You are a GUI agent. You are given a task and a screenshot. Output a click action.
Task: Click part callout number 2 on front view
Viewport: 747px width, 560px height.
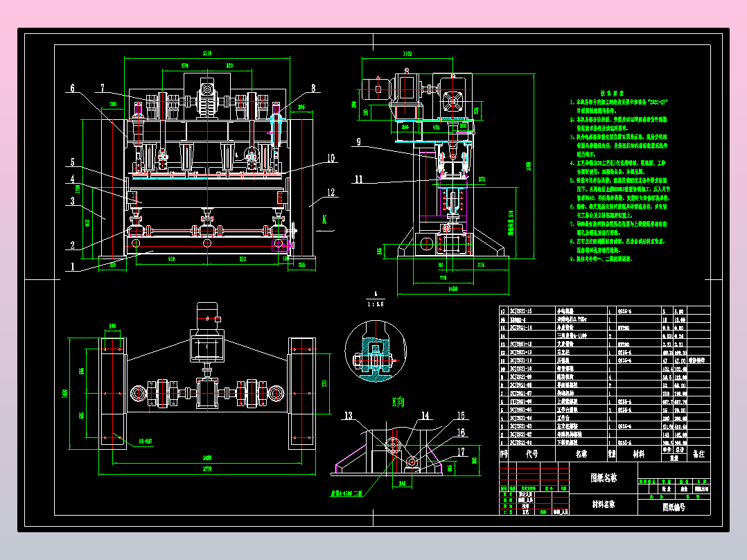(x=72, y=245)
